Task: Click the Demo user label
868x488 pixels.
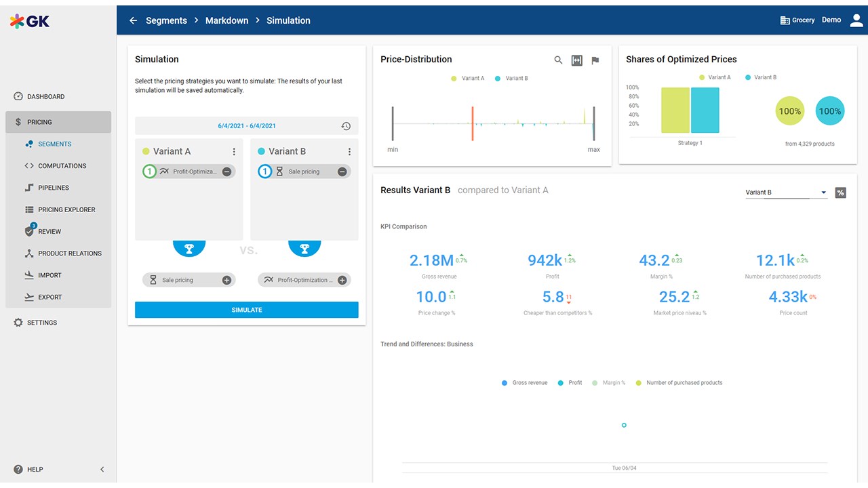Action: click(x=831, y=20)
